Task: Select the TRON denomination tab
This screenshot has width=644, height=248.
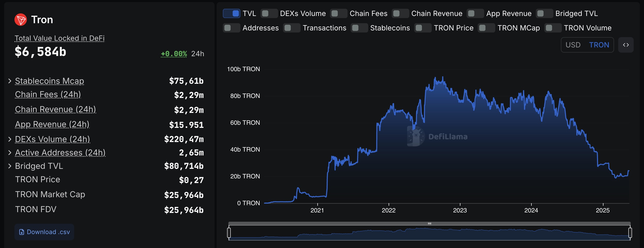Action: coord(599,45)
